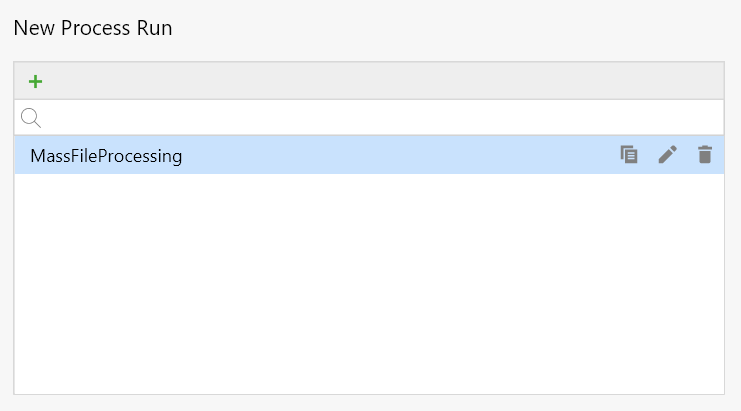Edit MassFileProcessing with the pencil icon
This screenshot has width=741, height=411.
click(667, 155)
